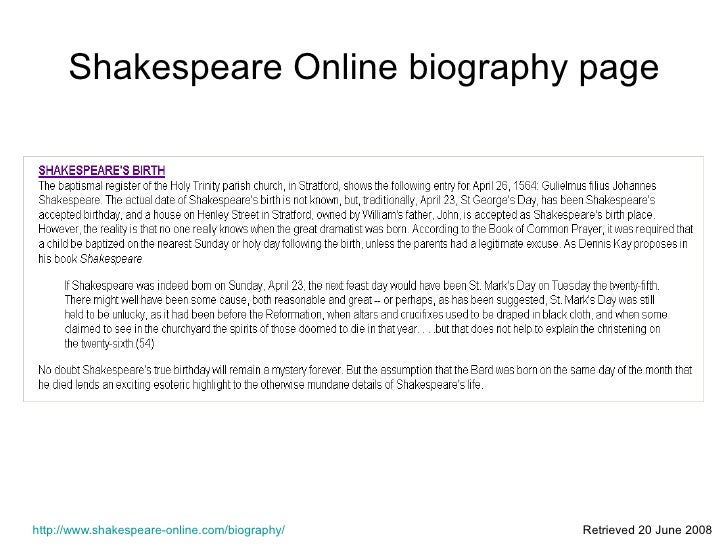Click the line starting 'a child be baptized on the nearest Sunday'
Image resolution: width=728 pixels, height=546 pixels.
363,244
